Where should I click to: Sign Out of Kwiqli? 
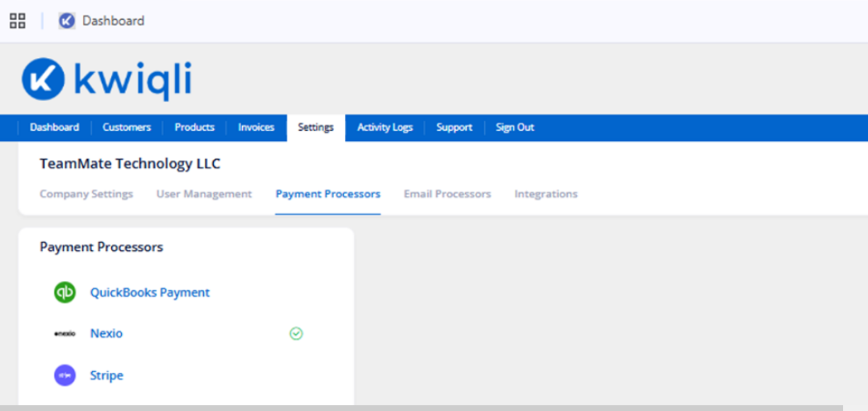click(515, 128)
